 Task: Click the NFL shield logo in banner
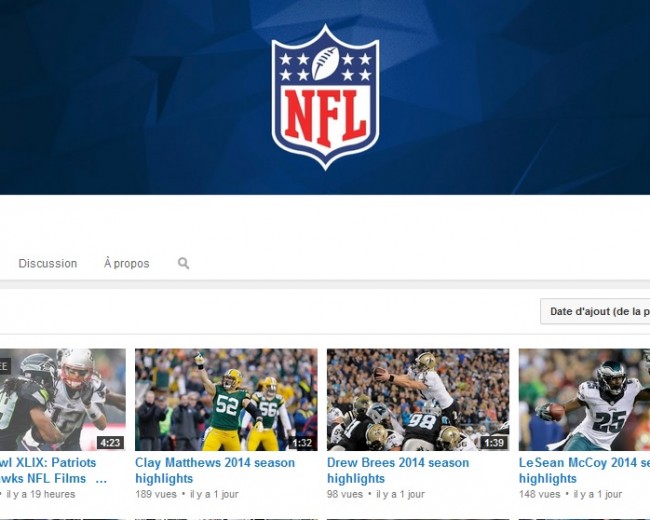point(325,97)
